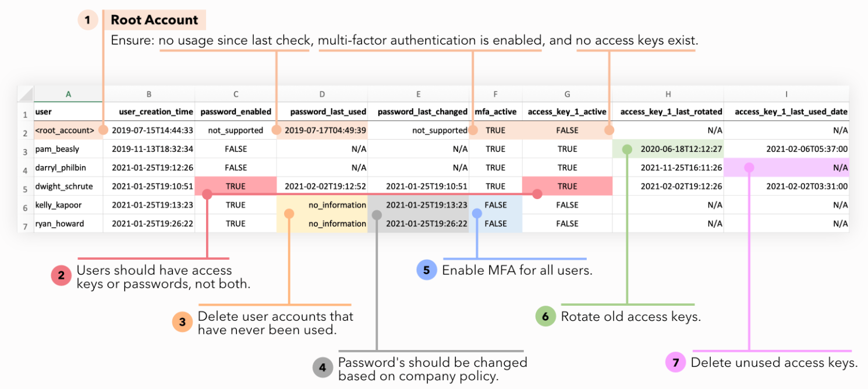This screenshot has width=868, height=389.
Task: Select the 'ryan_howard' user cell
Action: (69, 224)
